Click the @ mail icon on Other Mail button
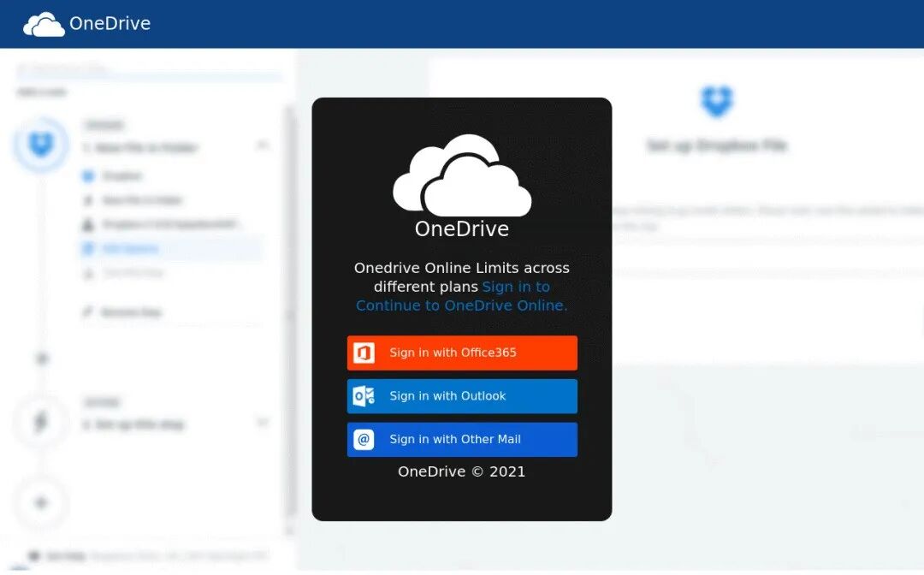This screenshot has height=575, width=924. pos(364,440)
